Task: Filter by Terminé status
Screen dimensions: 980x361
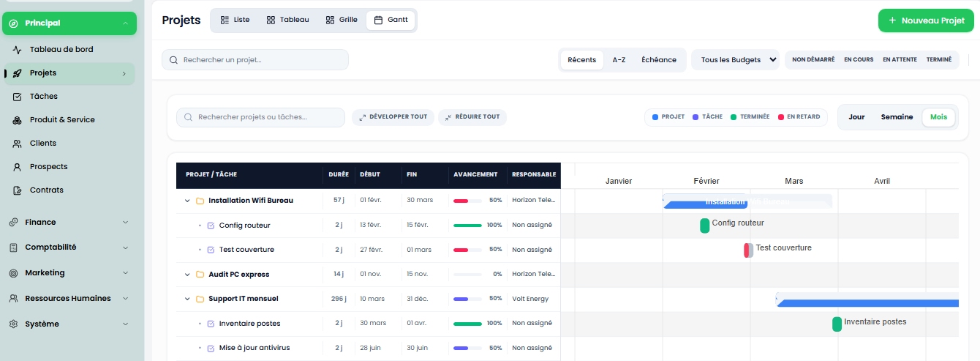Action: click(x=939, y=60)
